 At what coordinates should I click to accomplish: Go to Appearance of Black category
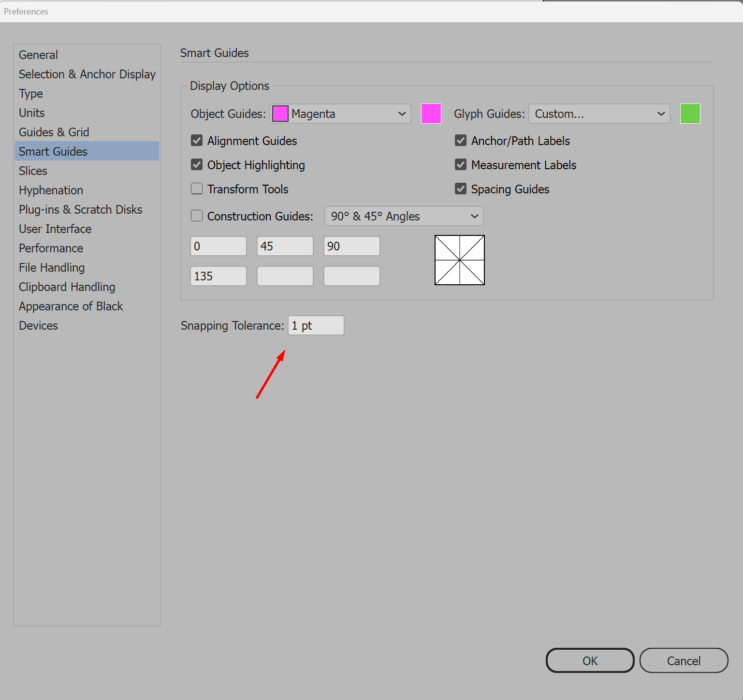click(87, 306)
